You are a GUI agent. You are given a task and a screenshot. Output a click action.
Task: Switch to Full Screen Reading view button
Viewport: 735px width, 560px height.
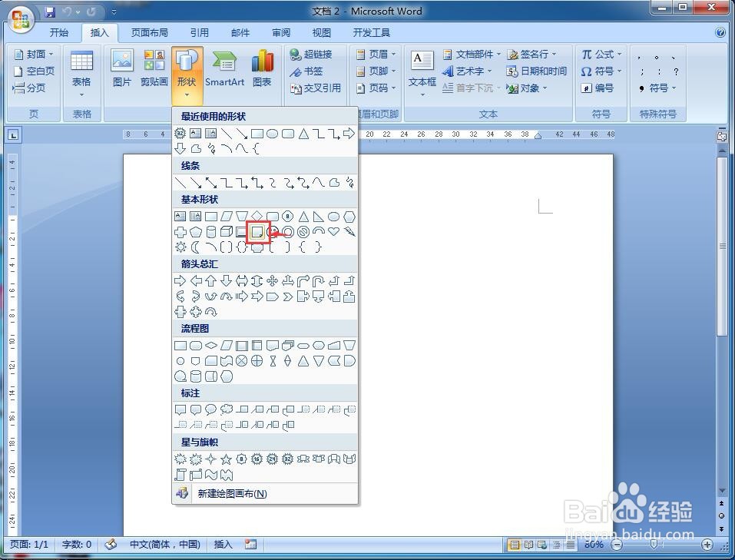(x=528, y=545)
